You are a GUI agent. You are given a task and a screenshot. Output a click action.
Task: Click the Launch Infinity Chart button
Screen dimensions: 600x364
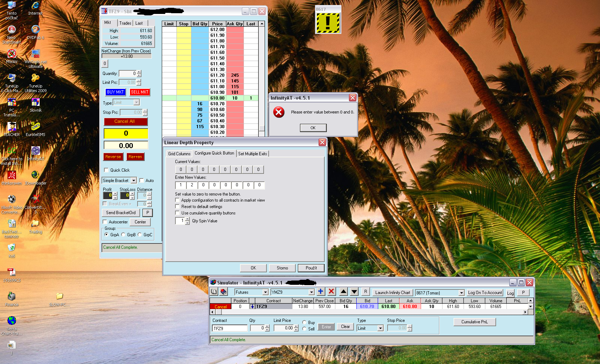pyautogui.click(x=392, y=293)
